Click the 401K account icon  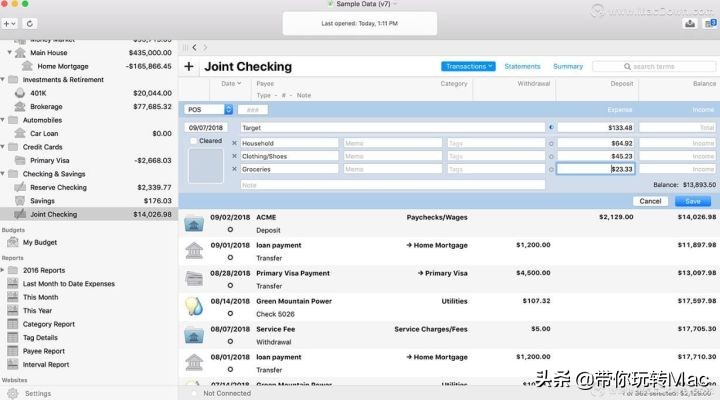(x=20, y=93)
